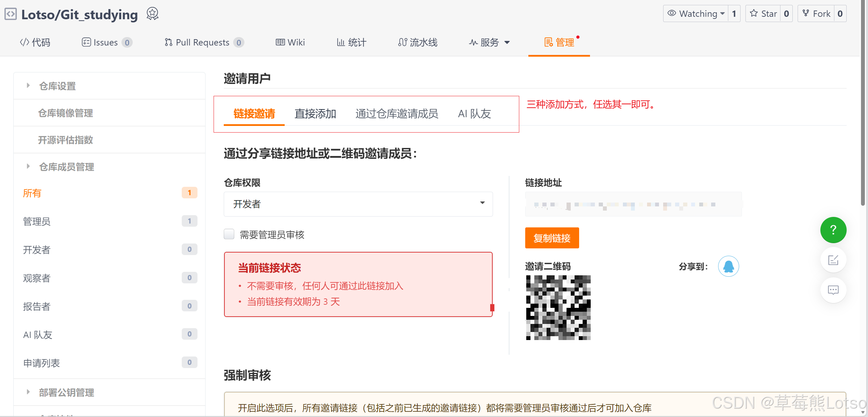The height and width of the screenshot is (417, 868).
Task: Switch to the 直接添加 tab
Action: click(315, 114)
